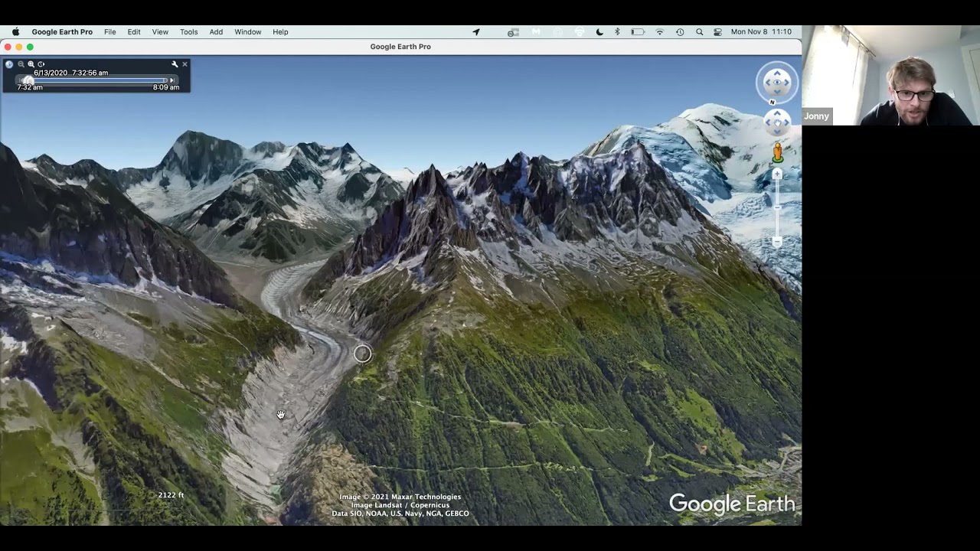Zoom in the time slider range
Image resolution: width=980 pixels, height=551 pixels.
pos(31,64)
